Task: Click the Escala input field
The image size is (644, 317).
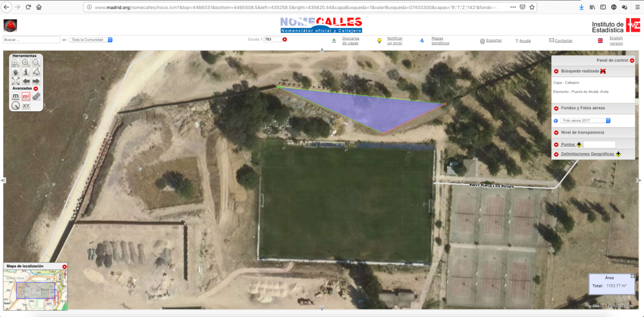Action: pos(272,40)
